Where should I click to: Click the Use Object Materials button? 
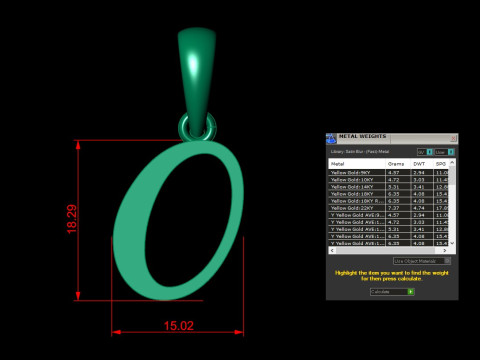click(422, 261)
